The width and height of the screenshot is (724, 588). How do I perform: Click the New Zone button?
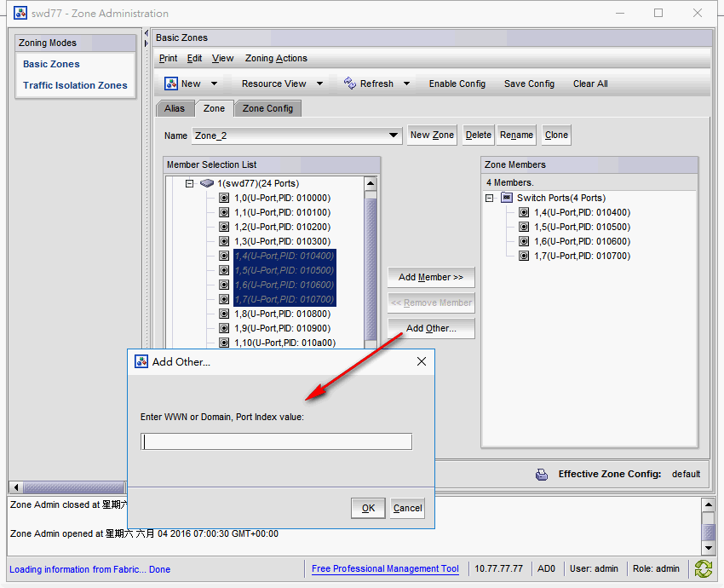pos(432,135)
